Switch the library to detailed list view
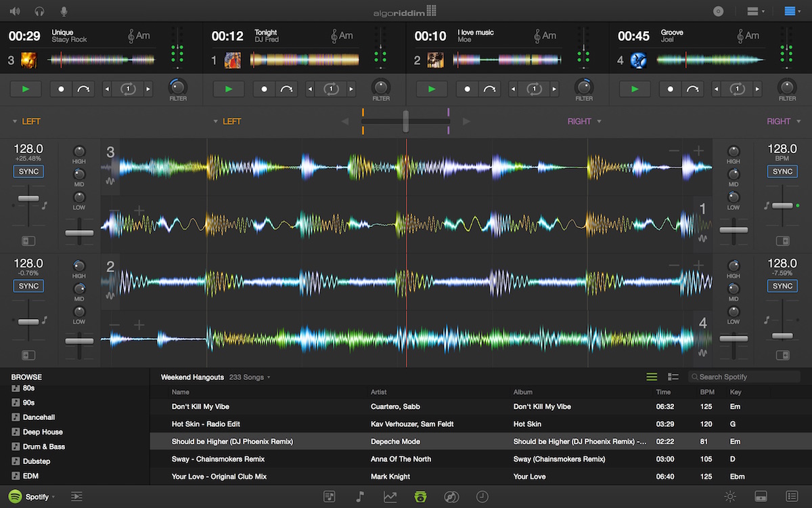 (672, 376)
